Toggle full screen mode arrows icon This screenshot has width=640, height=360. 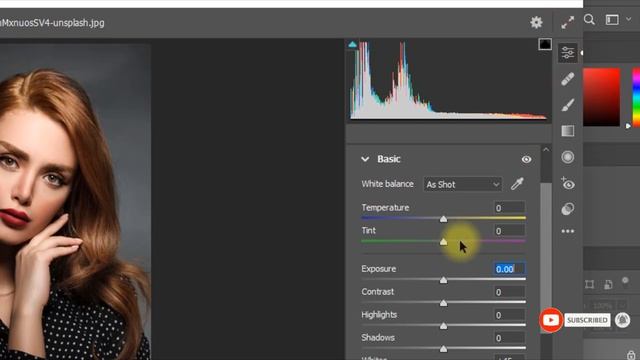pos(567,22)
